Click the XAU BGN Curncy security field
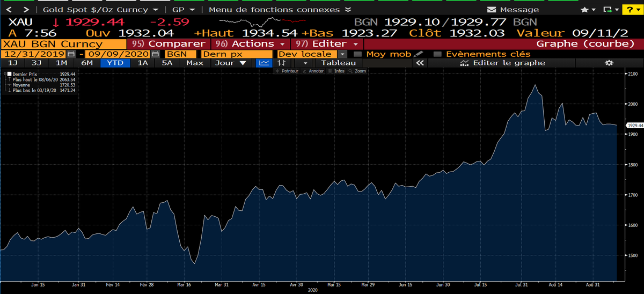 pyautogui.click(x=63, y=43)
